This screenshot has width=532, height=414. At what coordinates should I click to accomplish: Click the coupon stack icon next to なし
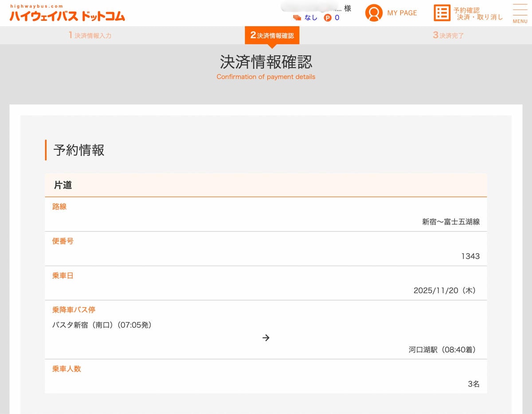pyautogui.click(x=297, y=18)
